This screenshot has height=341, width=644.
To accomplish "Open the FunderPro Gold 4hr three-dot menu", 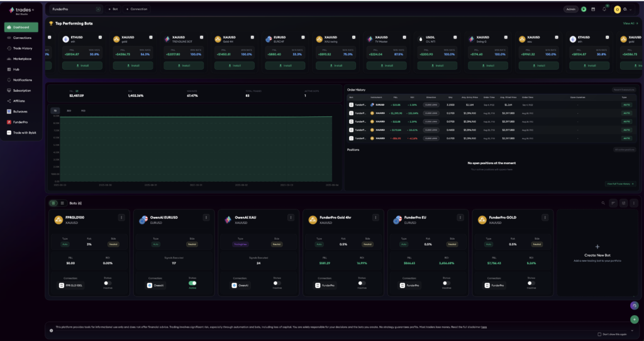I will pos(375,217).
